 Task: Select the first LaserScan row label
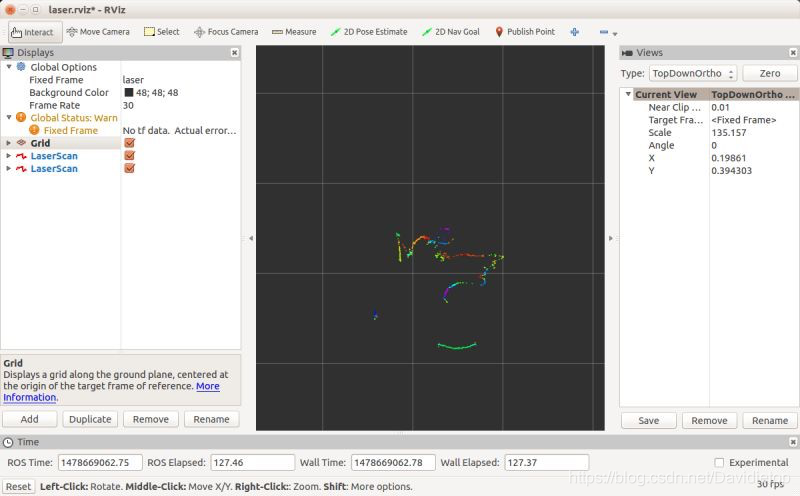(54, 156)
